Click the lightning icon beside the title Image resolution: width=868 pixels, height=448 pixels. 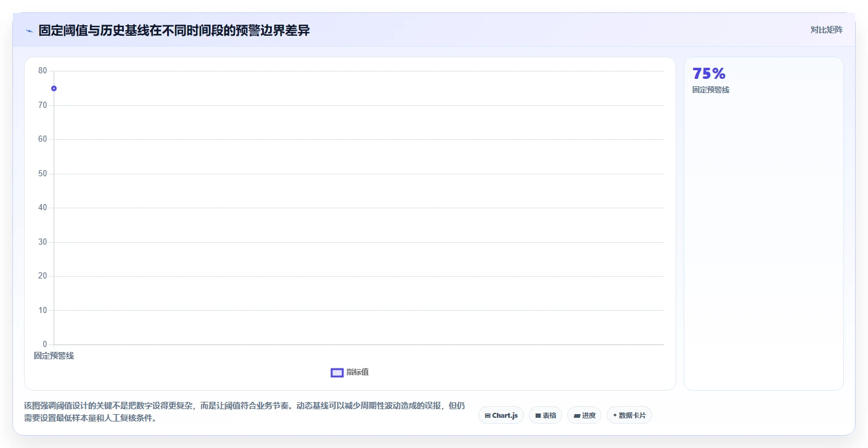click(x=29, y=31)
